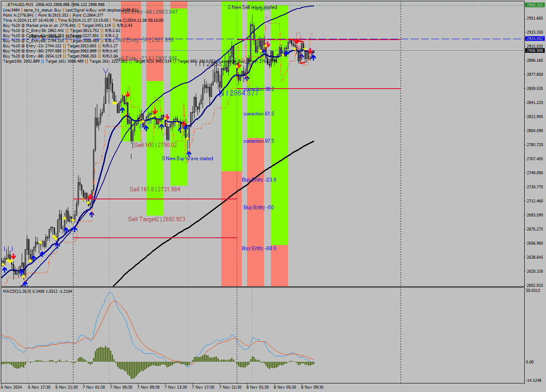The height and width of the screenshot is (392, 546).
Task: Click the 2785.720 price scale value
Action: (535, 144)
